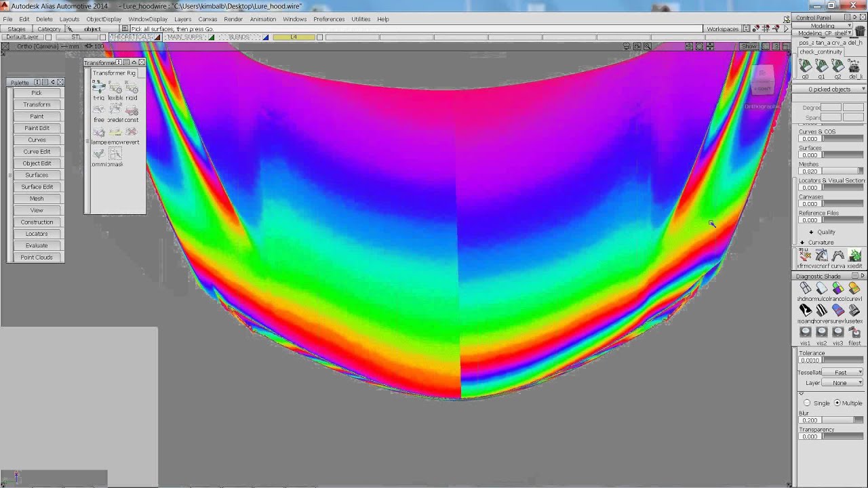Toggle the STL layer checkbox

[x=102, y=37]
